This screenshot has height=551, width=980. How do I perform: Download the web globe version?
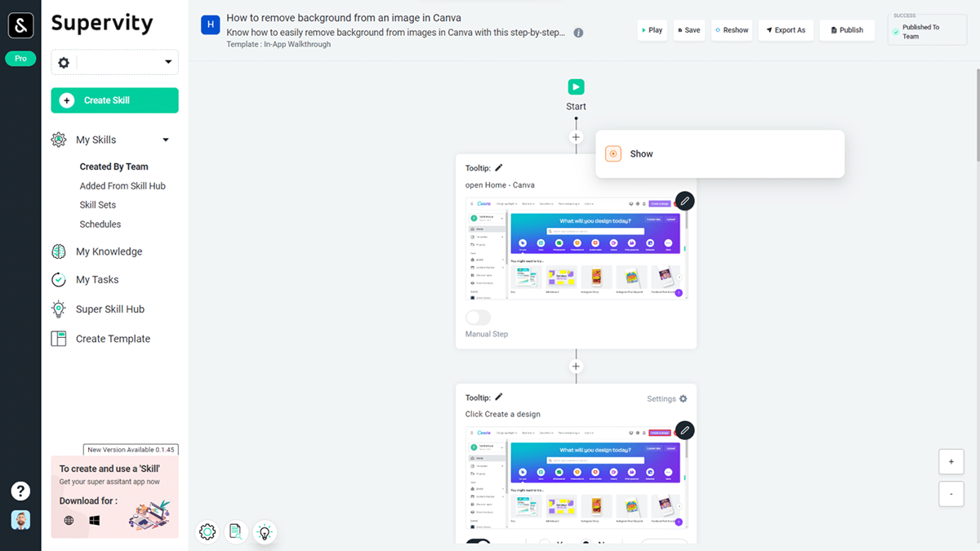tap(69, 520)
